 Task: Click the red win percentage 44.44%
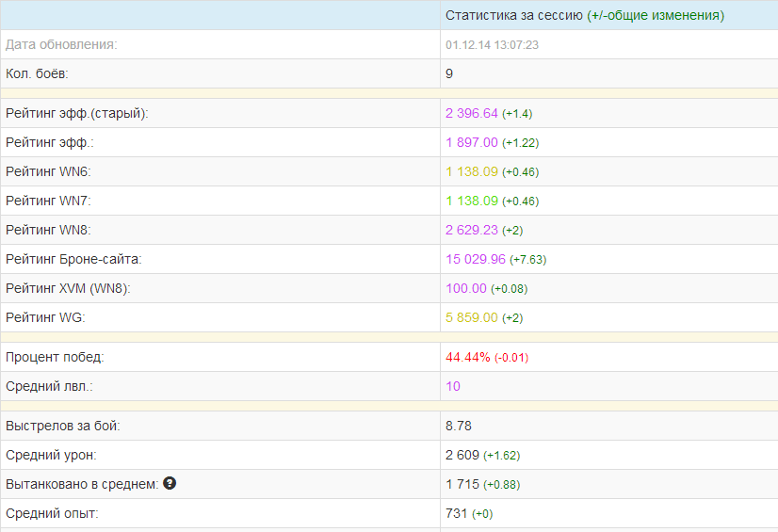point(467,357)
